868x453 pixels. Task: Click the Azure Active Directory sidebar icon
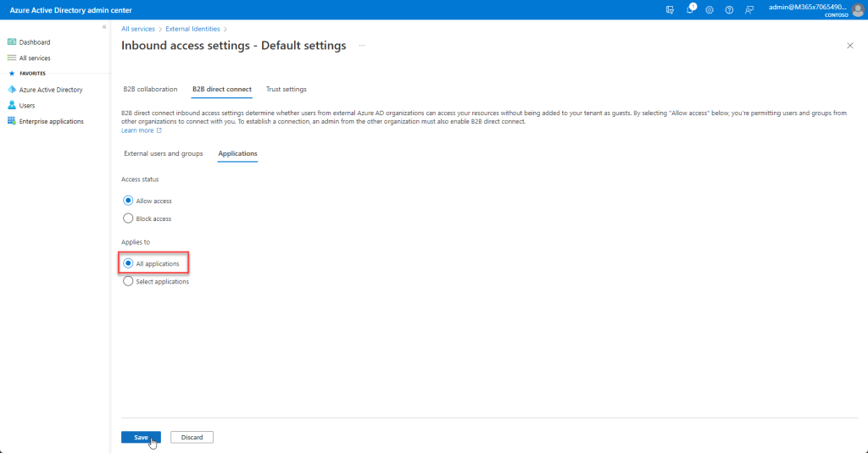tap(12, 89)
